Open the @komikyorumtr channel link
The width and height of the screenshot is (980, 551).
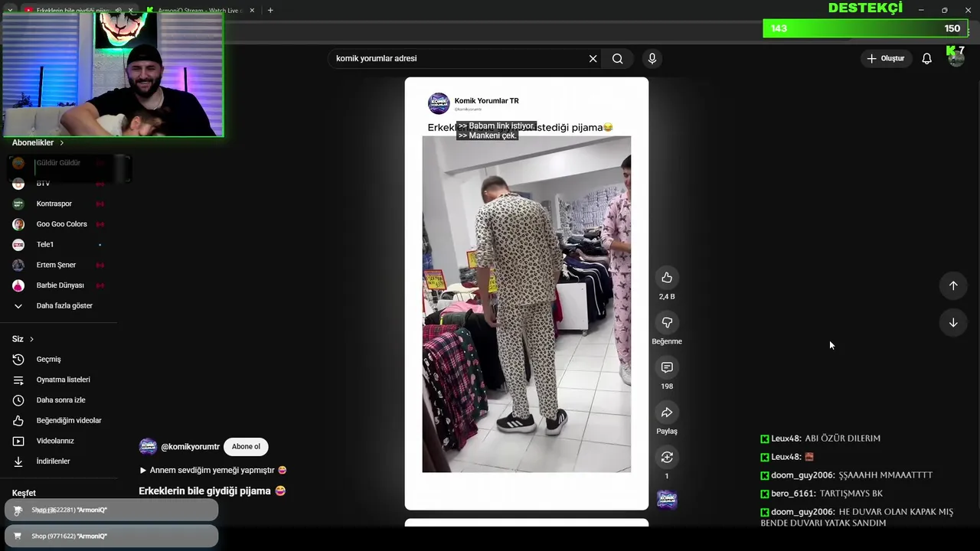tap(190, 447)
